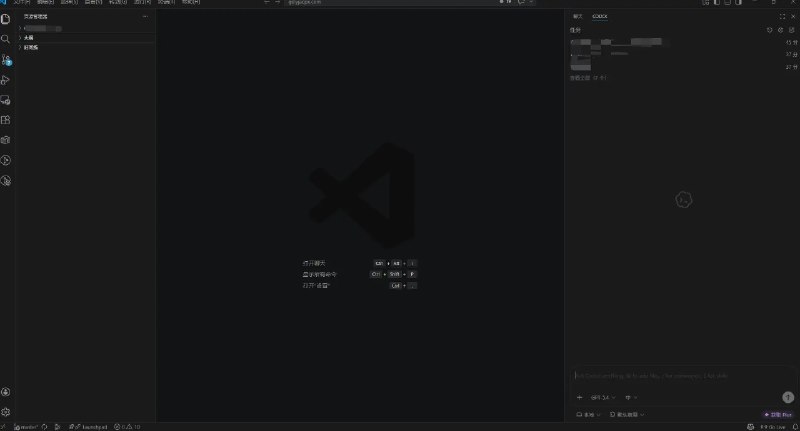Toggle the bottom panel layout icon
The image size is (800, 431).
pyautogui.click(x=728, y=2)
